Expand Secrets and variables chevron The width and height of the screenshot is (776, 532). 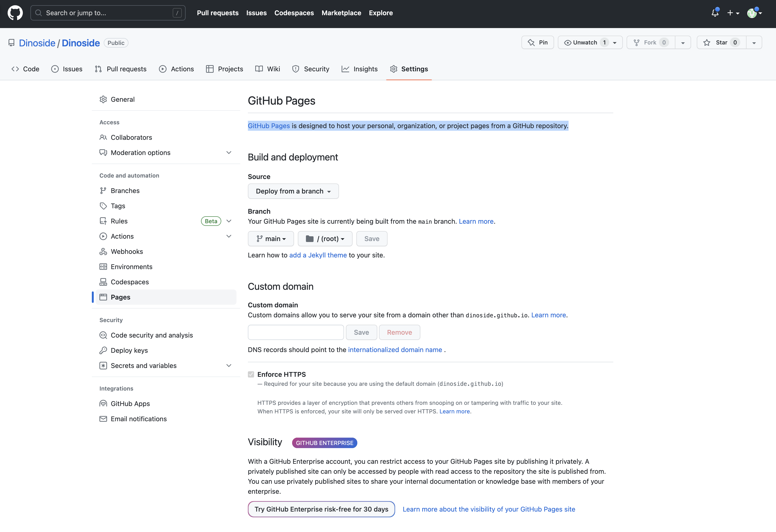[x=229, y=365]
